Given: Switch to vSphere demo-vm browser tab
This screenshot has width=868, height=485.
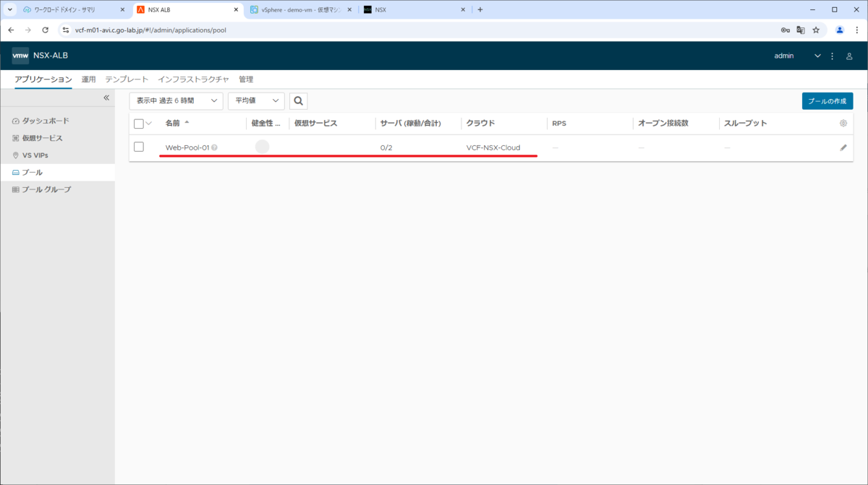Looking at the screenshot, I should 302,9.
